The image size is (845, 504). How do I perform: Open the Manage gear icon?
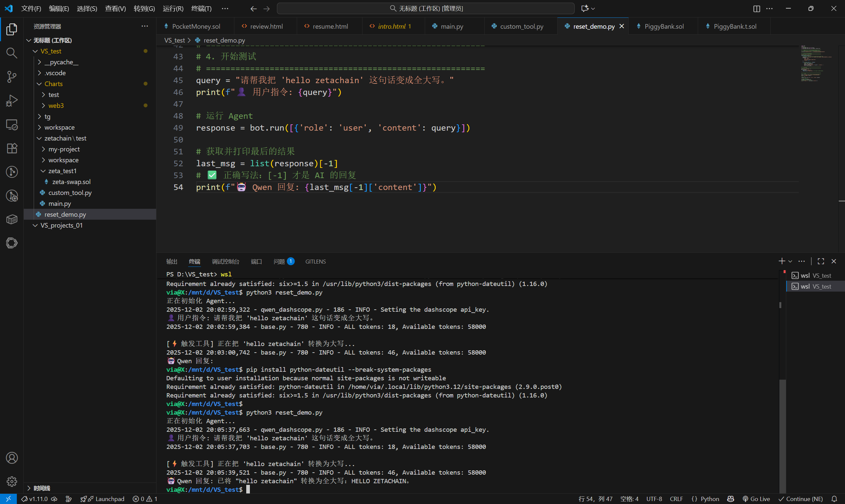[x=12, y=481]
